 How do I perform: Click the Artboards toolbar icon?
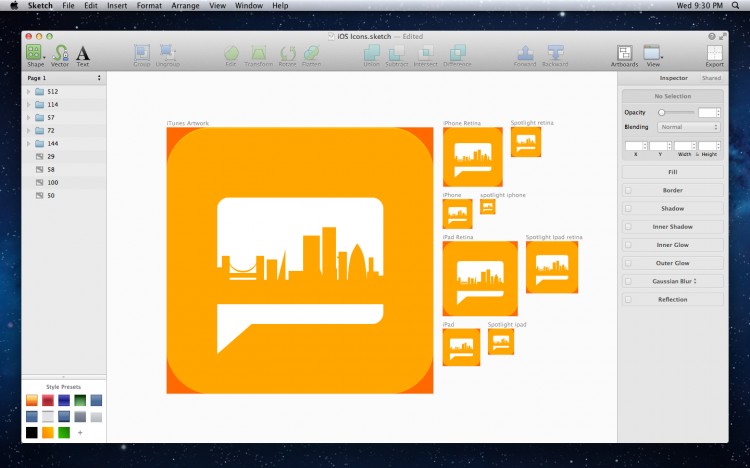click(625, 54)
